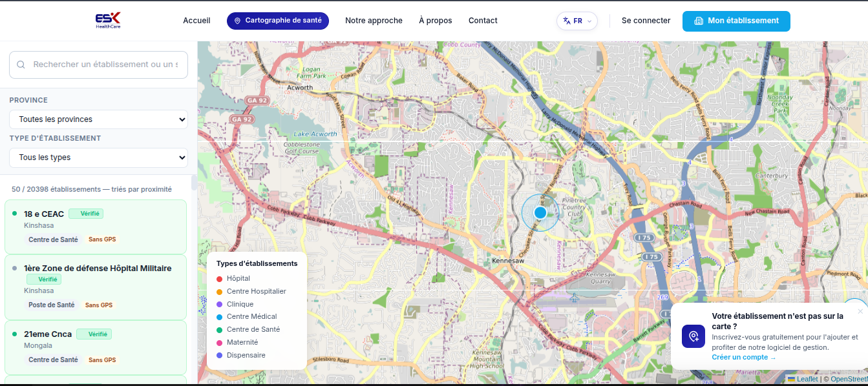The image size is (868, 386).
Task: Open Contact page
Action: coord(483,21)
